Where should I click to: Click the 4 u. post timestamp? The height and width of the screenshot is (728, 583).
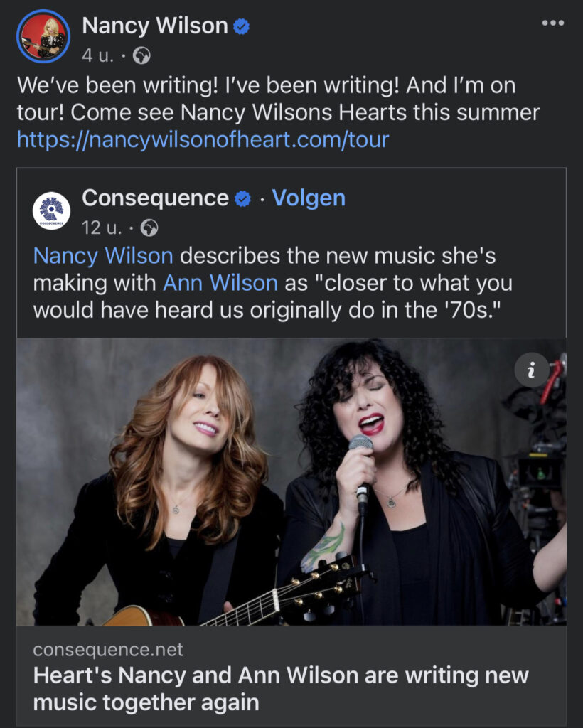97,55
